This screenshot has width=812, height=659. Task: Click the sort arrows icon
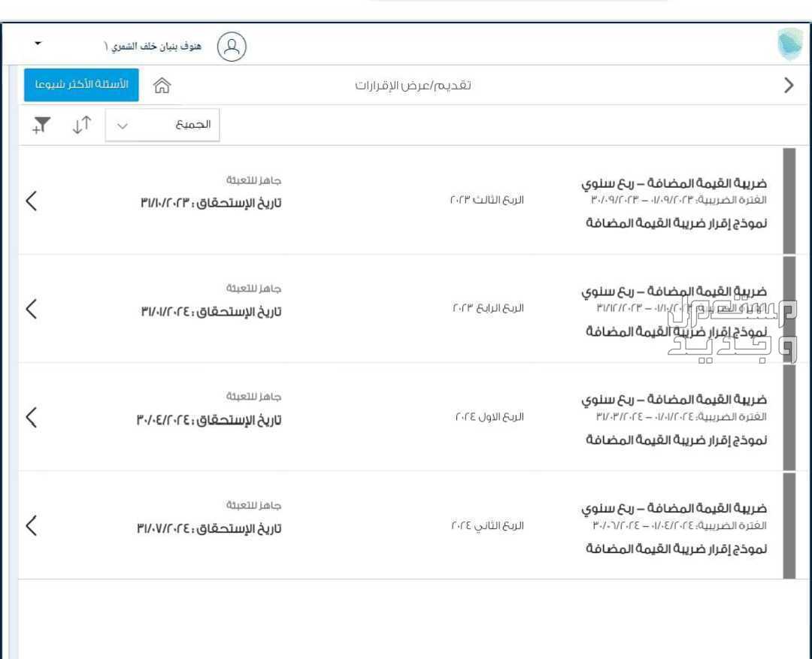82,125
